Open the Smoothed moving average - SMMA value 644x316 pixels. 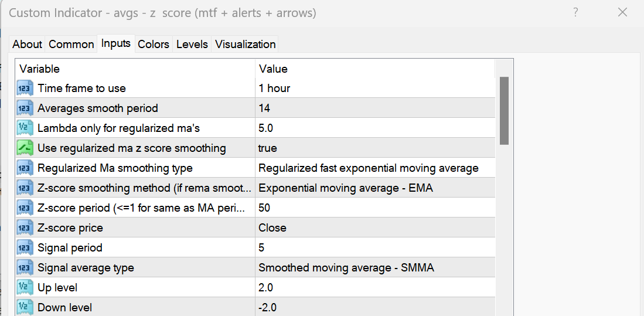(x=346, y=268)
